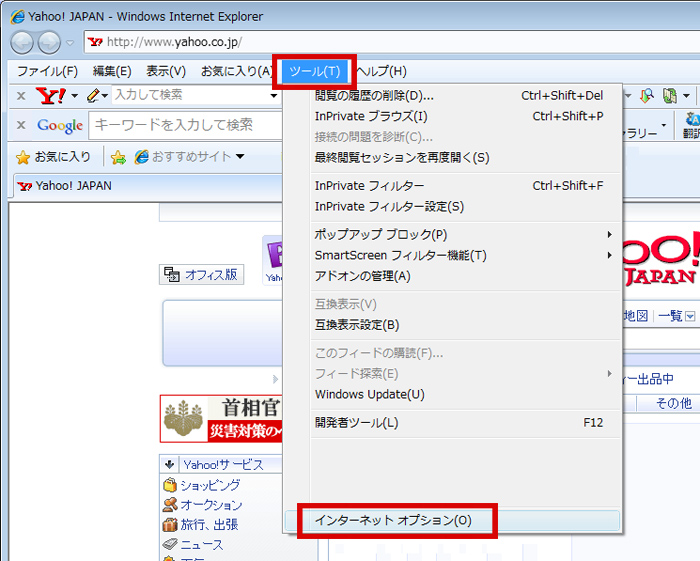Open the オークション link

coord(212,505)
